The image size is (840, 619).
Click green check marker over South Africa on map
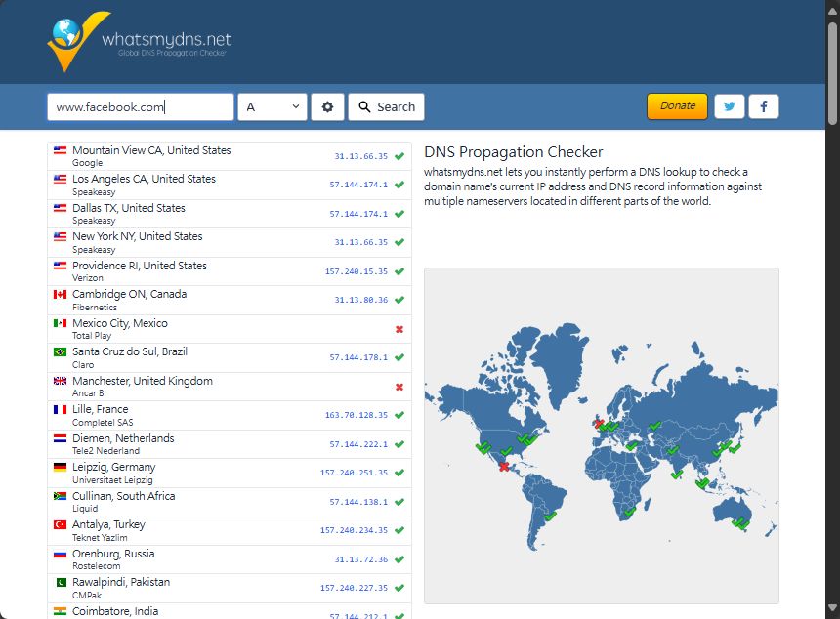(x=629, y=511)
